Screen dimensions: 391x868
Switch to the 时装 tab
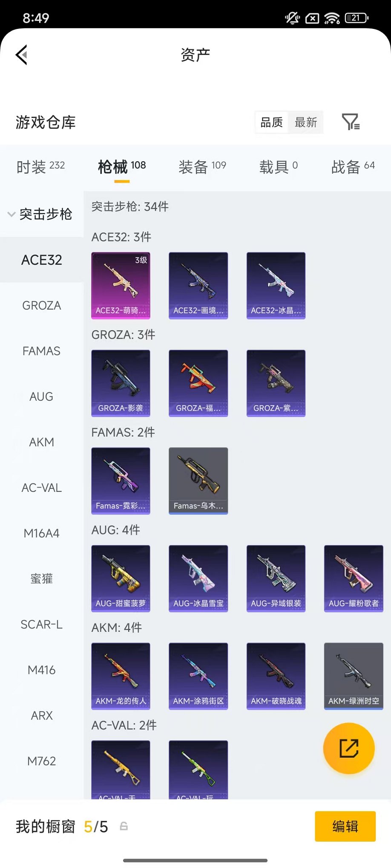[x=41, y=167]
